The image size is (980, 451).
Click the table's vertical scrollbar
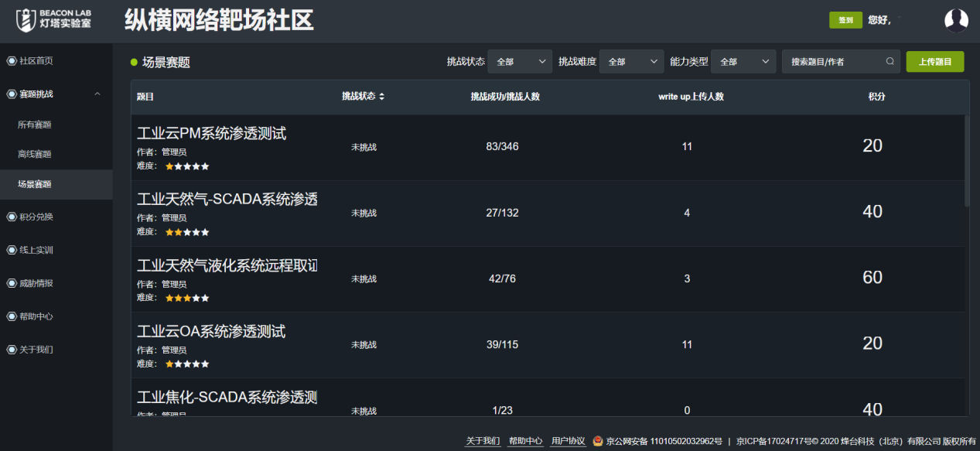pyautogui.click(x=966, y=161)
